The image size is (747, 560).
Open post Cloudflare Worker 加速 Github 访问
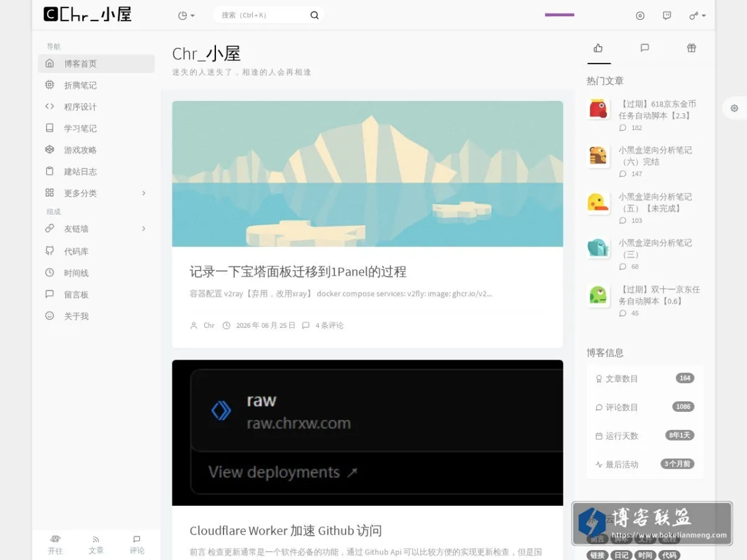286,531
